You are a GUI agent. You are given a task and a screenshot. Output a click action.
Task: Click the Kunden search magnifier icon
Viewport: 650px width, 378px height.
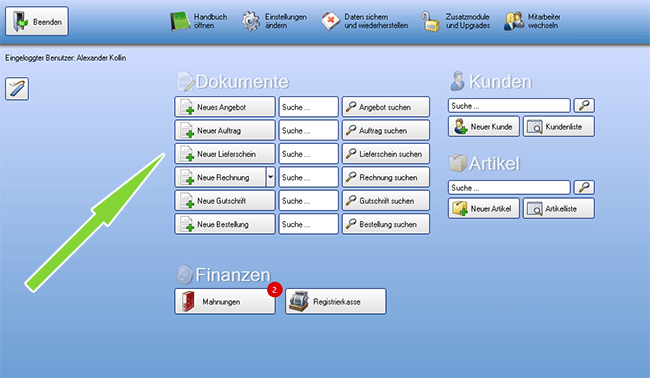(584, 106)
